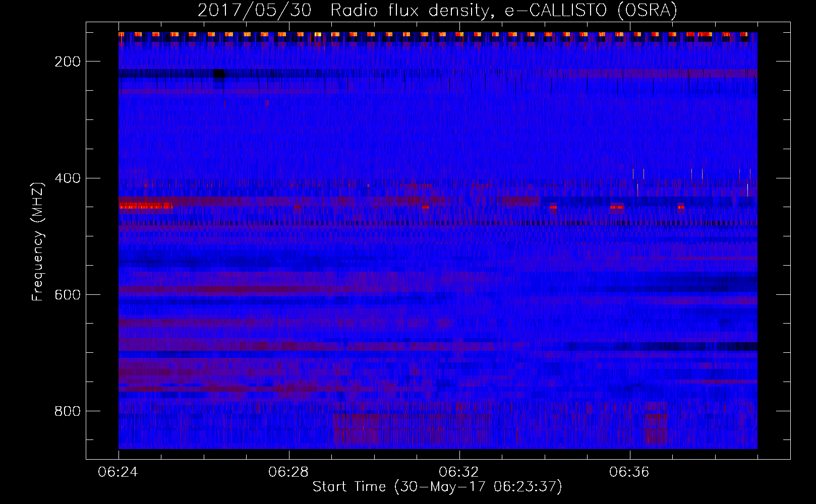Viewport: 816px width, 504px height.
Task: Click the 06:32 time tick label
Action: (459, 472)
